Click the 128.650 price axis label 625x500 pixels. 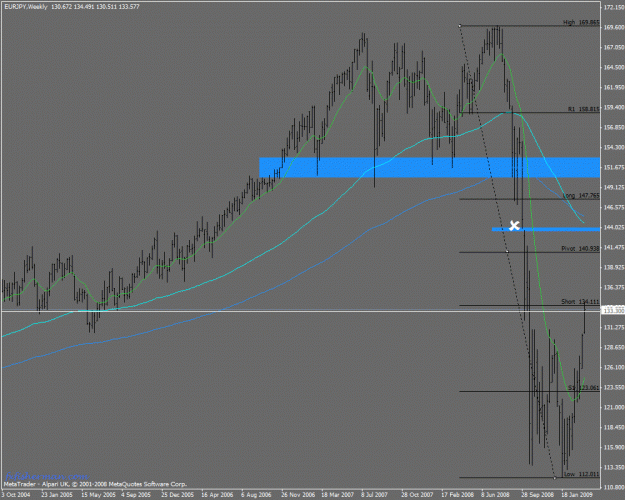point(614,347)
